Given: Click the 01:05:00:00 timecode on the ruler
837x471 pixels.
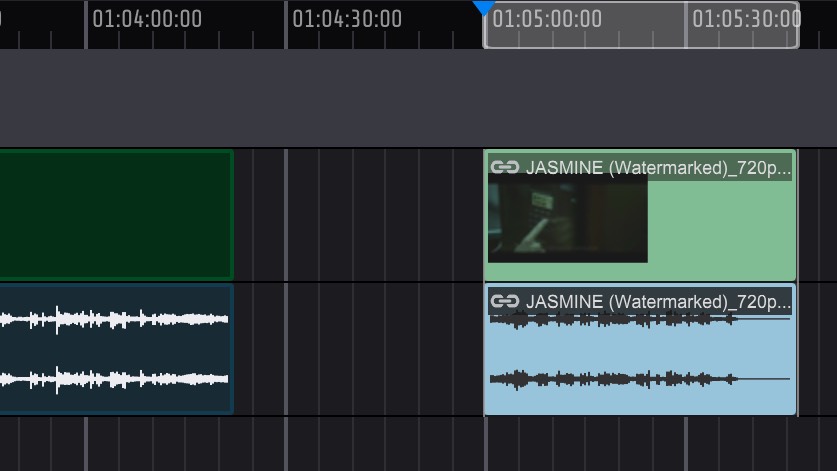Looking at the screenshot, I should tap(547, 19).
